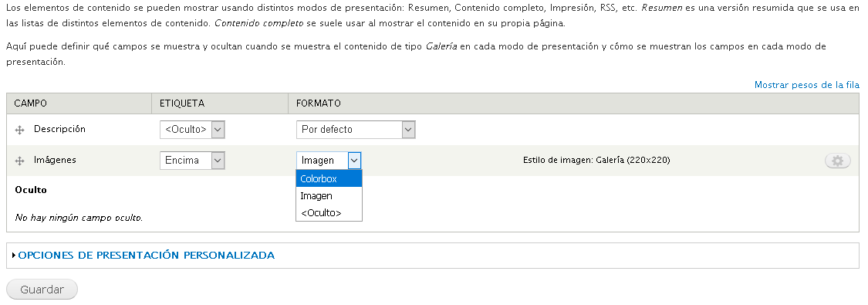
Task: Click the move handle next to Imágenes
Action: click(19, 161)
